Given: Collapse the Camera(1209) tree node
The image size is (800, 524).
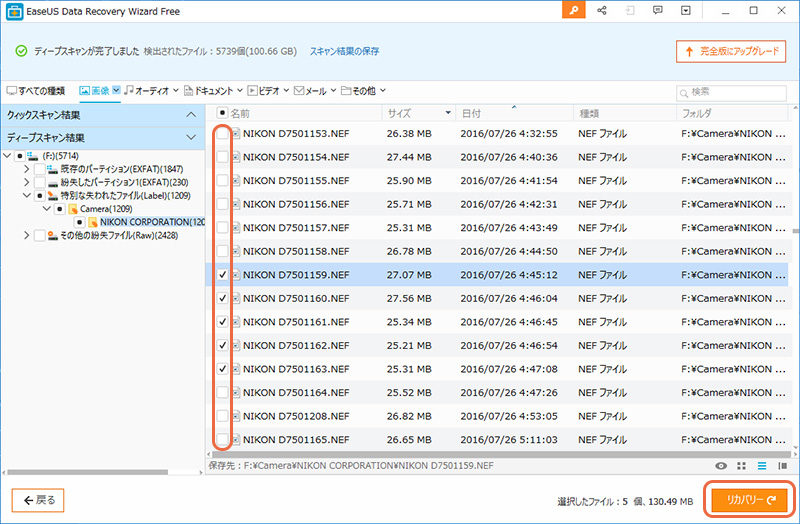Looking at the screenshot, I should 46,209.
